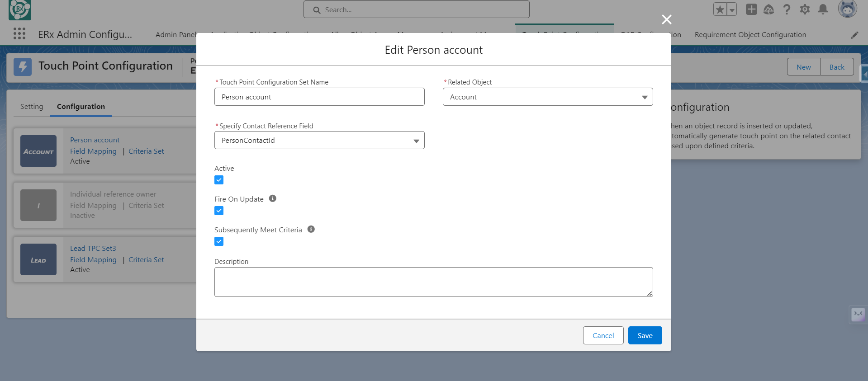Click the notifications bell icon
Screen dimensions: 868x381
(x=823, y=9)
